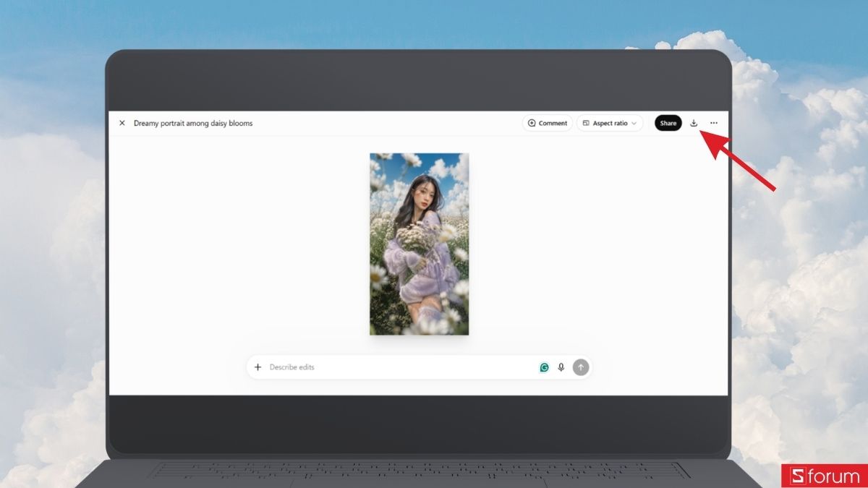Click the comment bubble icon
Screen dimensions: 868x488
pos(532,123)
